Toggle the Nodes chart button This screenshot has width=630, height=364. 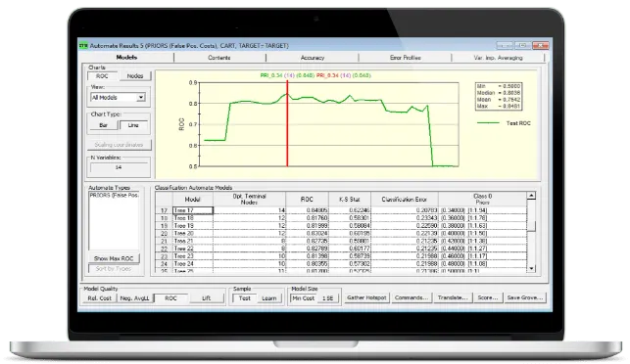[x=135, y=76]
